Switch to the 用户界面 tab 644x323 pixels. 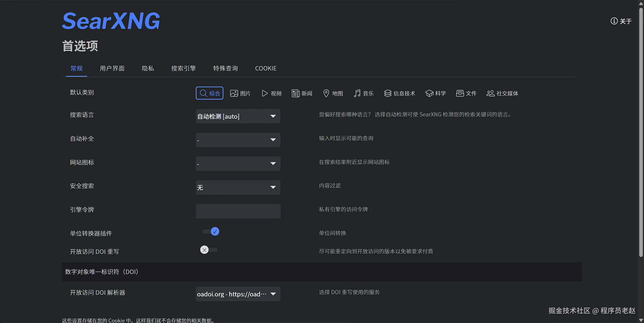112,69
